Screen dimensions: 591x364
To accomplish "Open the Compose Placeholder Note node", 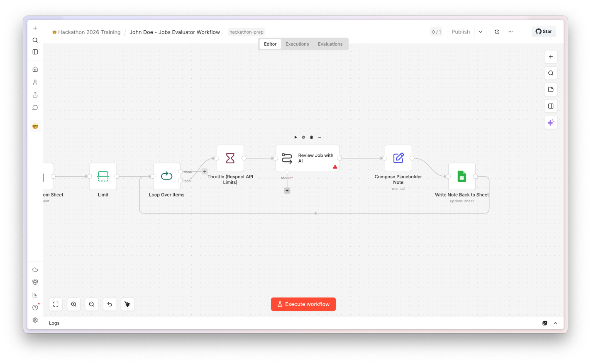I will 398,158.
